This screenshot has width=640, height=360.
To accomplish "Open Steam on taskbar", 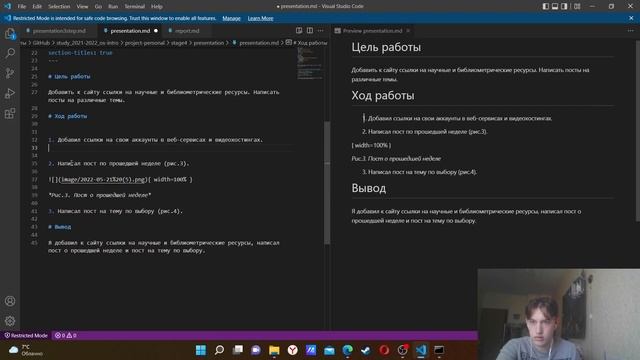I will click(x=366, y=350).
